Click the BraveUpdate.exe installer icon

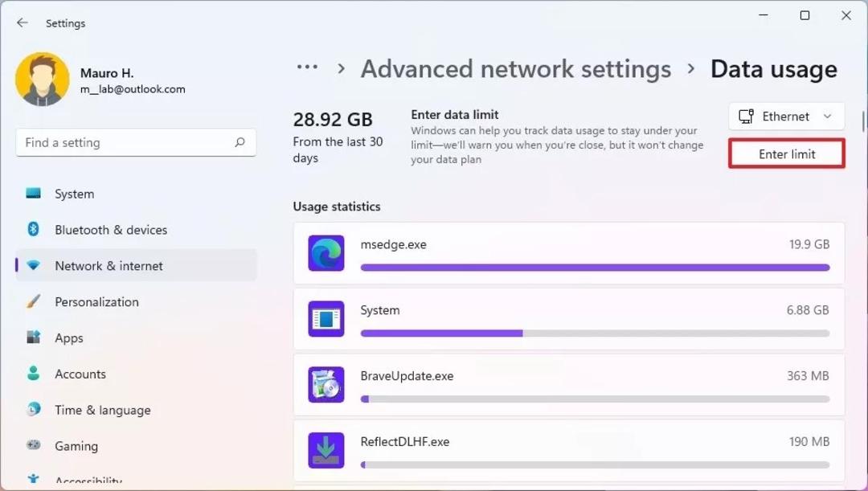point(326,384)
